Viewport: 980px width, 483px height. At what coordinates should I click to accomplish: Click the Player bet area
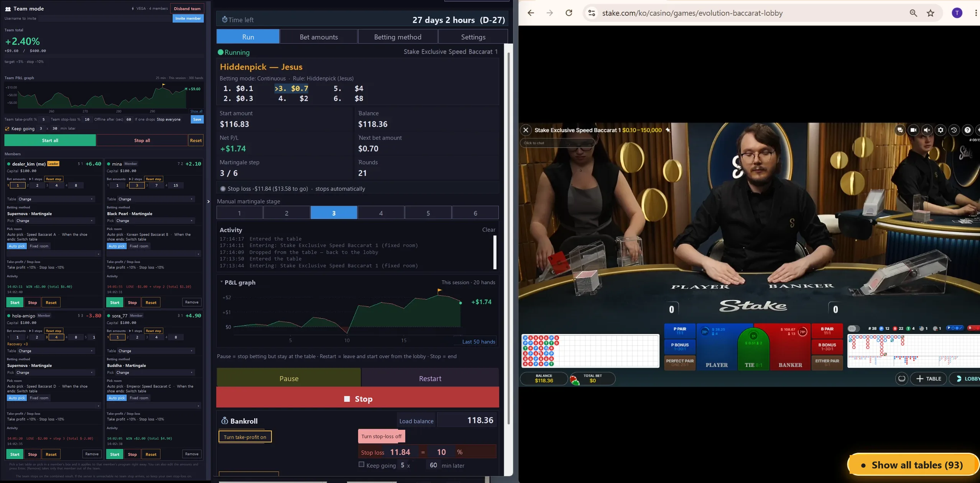pos(717,347)
